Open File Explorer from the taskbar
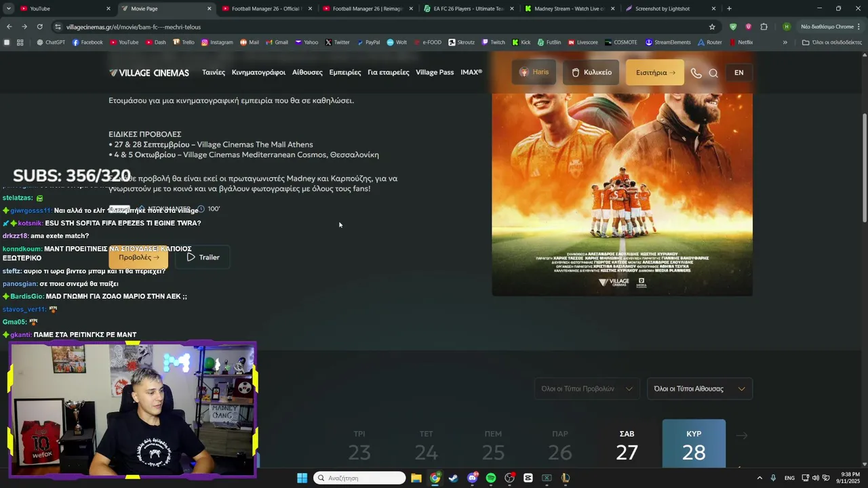The height and width of the screenshot is (488, 868). (x=416, y=478)
